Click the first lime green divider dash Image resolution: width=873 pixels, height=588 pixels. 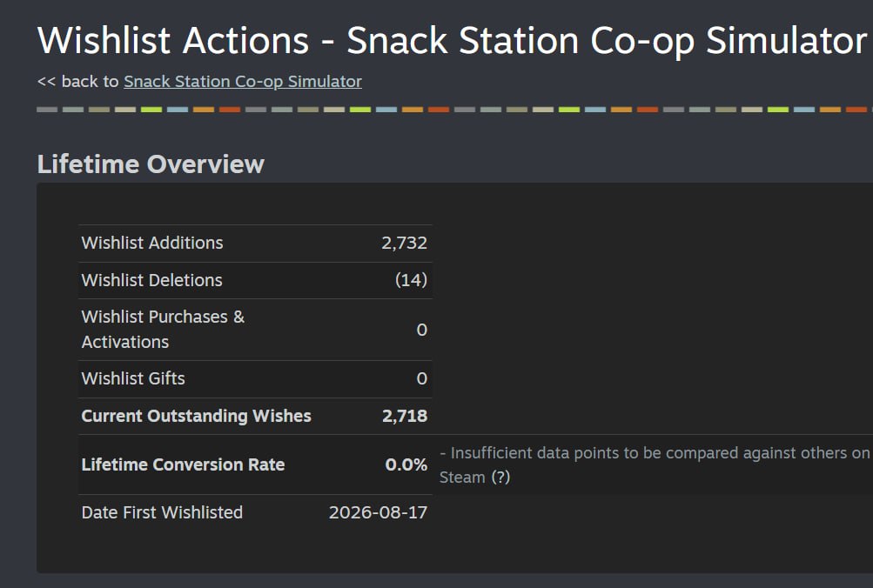pyautogui.click(x=151, y=110)
